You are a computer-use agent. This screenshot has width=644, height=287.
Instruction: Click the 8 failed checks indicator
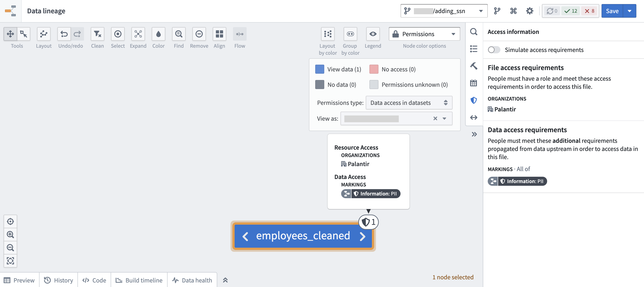(589, 11)
